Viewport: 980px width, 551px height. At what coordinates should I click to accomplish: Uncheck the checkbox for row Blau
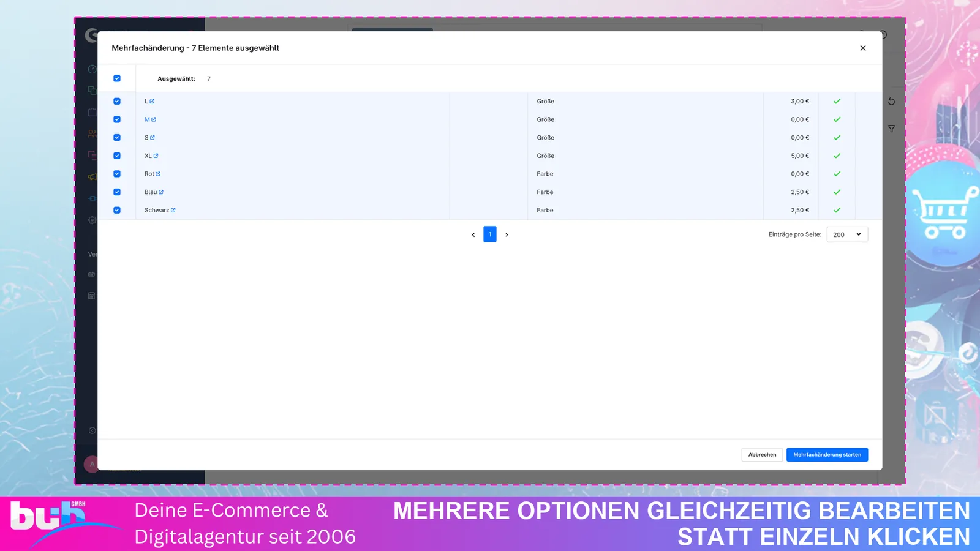(117, 192)
